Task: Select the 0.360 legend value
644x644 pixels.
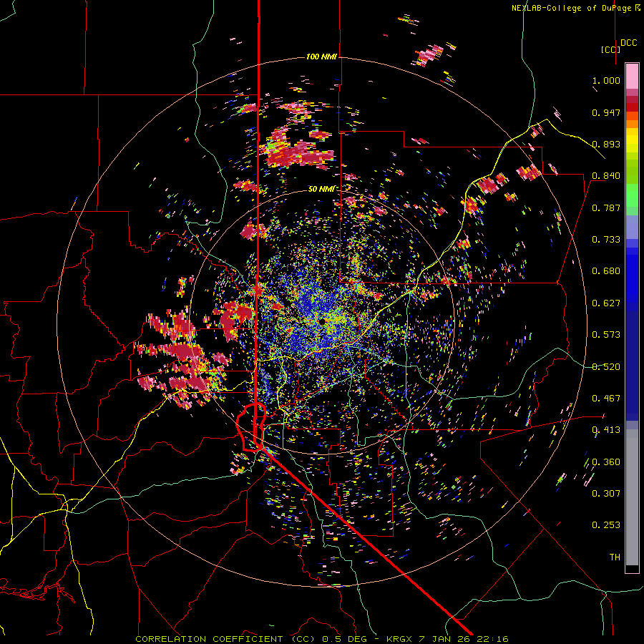Action: coord(606,462)
